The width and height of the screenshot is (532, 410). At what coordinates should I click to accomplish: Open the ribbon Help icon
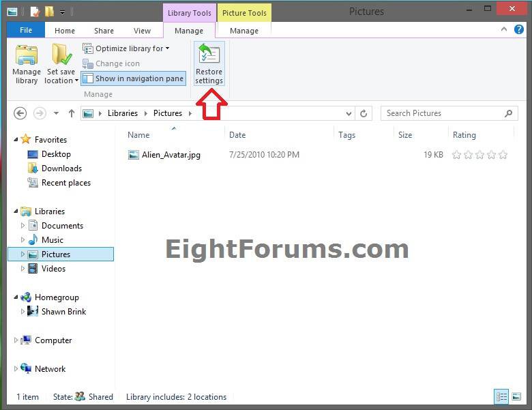pos(519,30)
